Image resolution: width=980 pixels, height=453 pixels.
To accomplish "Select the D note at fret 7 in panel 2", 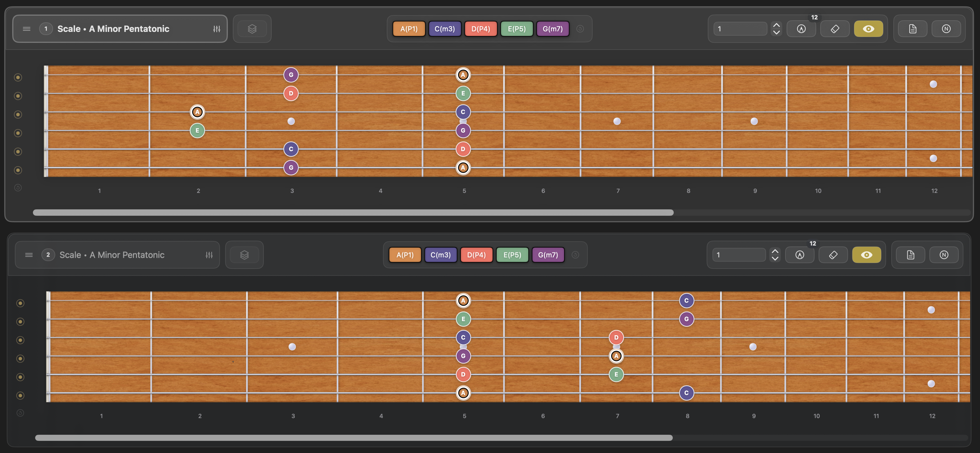I will pyautogui.click(x=616, y=338).
